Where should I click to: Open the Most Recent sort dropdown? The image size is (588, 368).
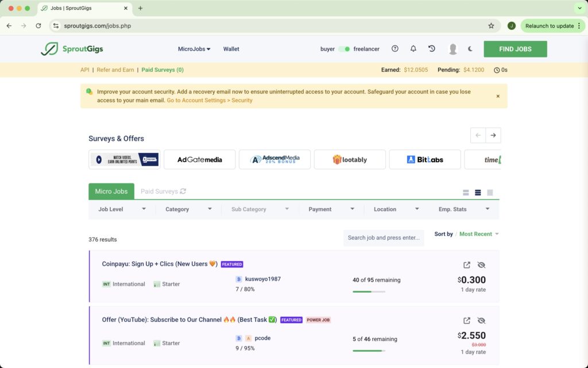tap(478, 234)
